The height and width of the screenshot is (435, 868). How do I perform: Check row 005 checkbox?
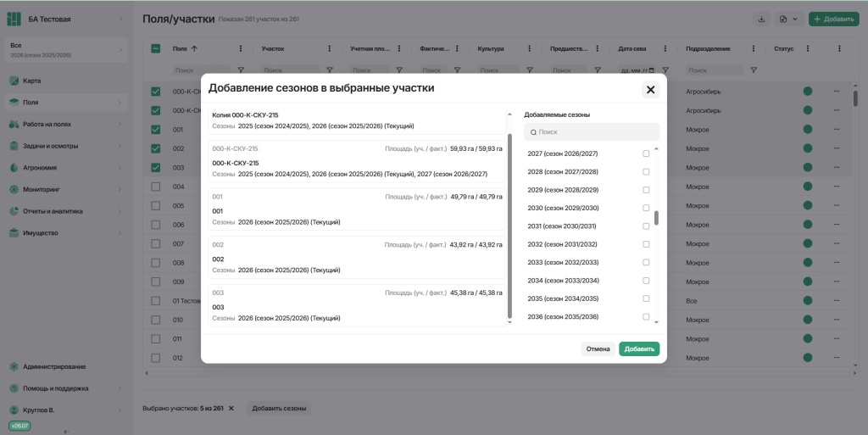[156, 206]
